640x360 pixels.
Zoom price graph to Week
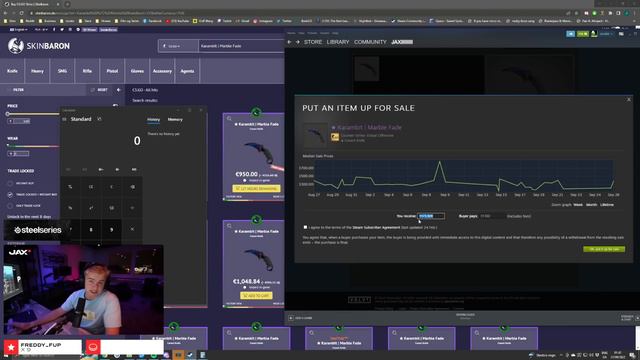point(578,205)
